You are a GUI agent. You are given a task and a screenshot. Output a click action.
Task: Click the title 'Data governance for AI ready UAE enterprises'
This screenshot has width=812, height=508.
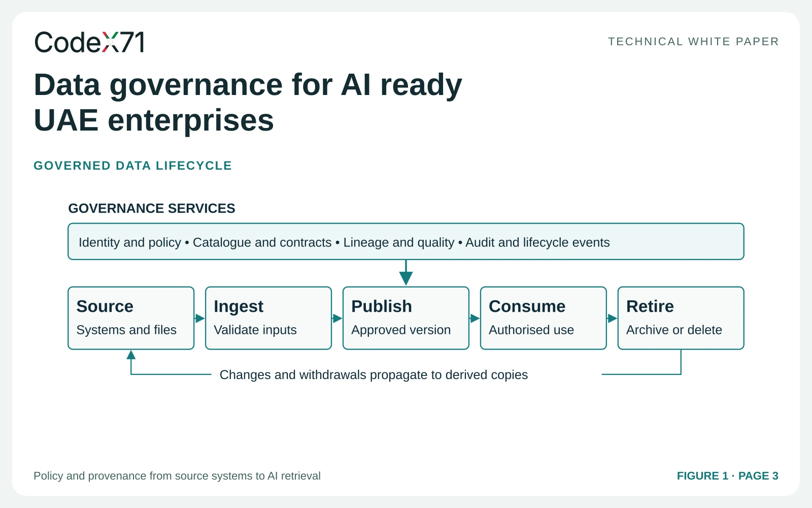(248, 102)
